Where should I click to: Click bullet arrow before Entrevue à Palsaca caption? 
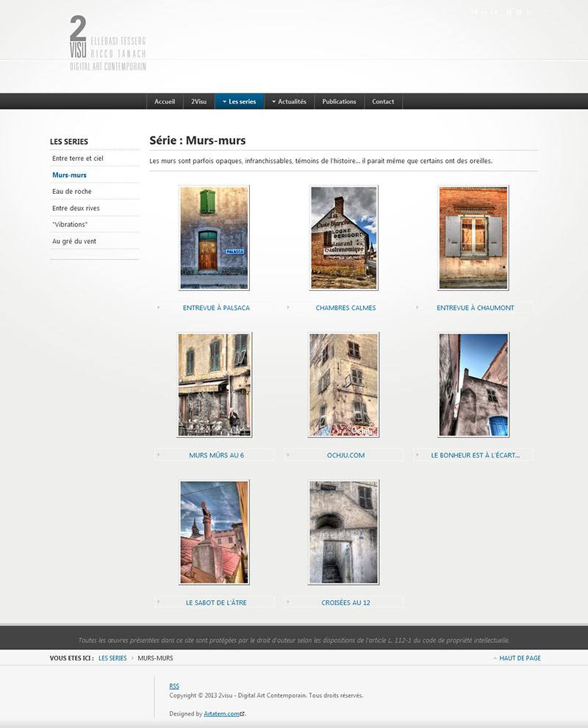[159, 307]
